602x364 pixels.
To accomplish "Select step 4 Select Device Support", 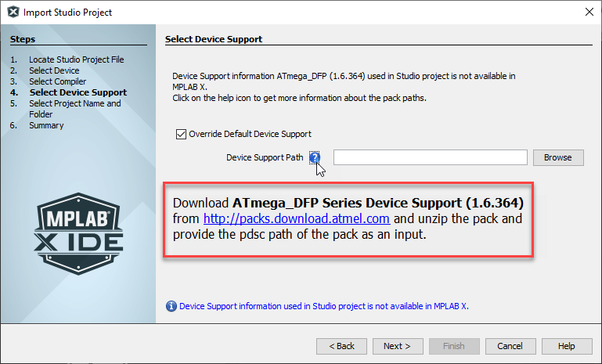I will (x=78, y=92).
